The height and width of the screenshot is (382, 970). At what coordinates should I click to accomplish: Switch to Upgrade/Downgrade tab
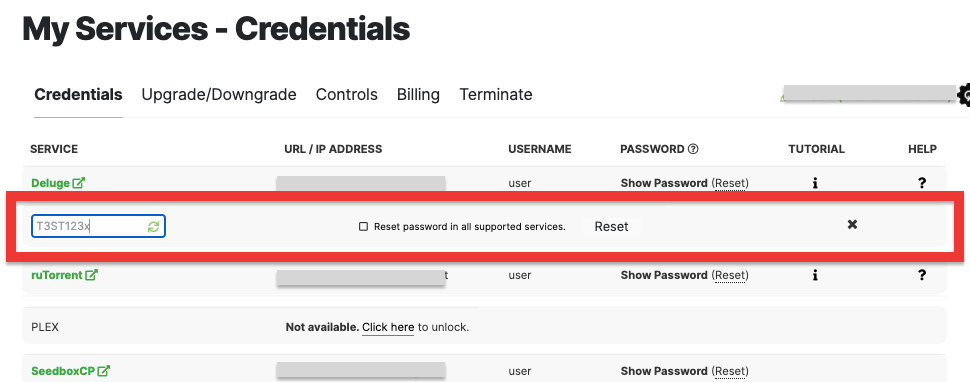pos(219,95)
